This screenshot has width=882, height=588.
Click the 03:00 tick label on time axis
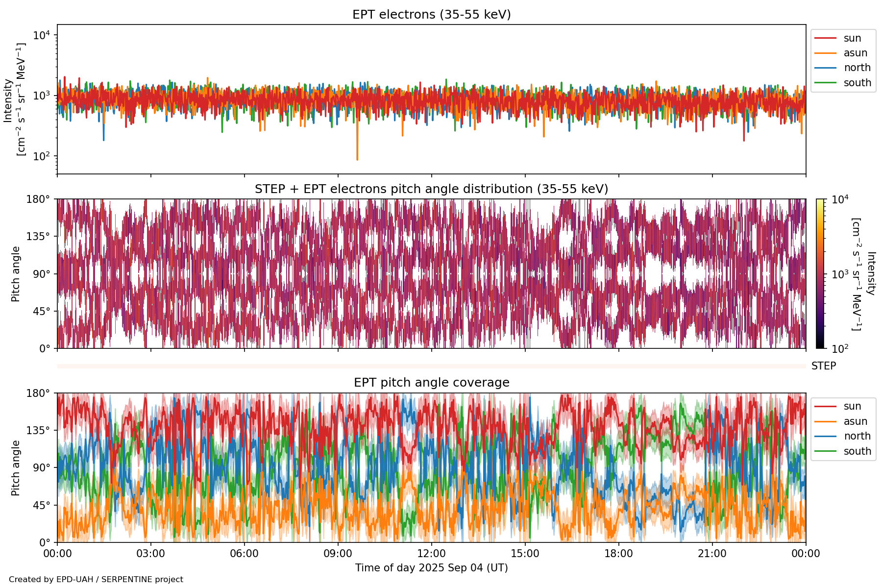[x=150, y=554]
